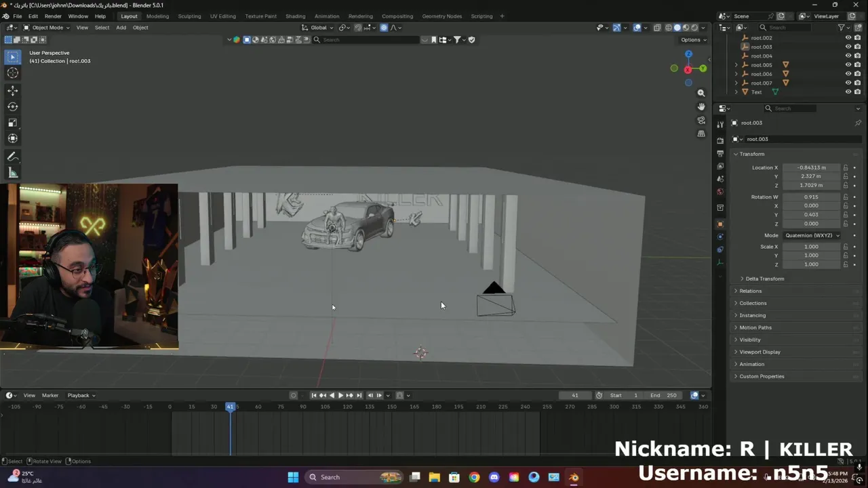Activate the Move tool

(13, 90)
